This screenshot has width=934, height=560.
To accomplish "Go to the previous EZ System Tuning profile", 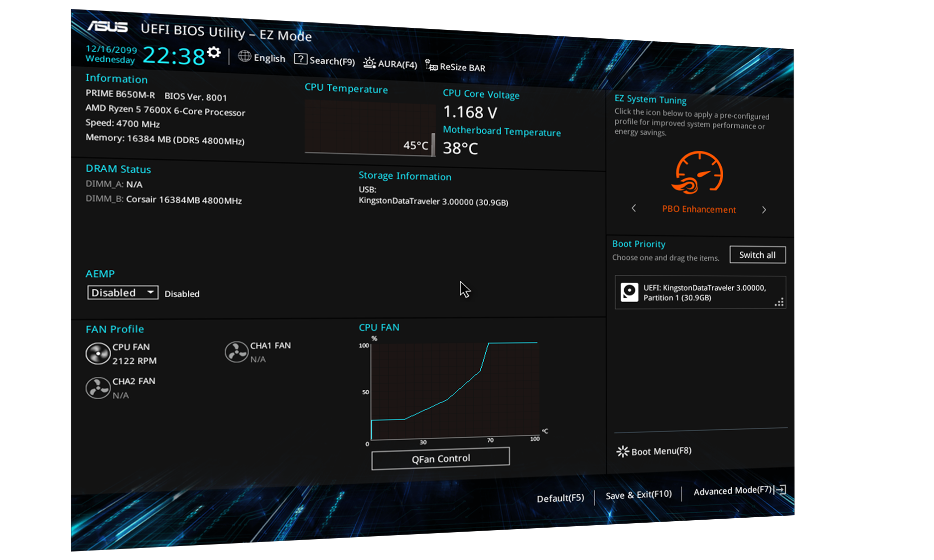I will (634, 208).
